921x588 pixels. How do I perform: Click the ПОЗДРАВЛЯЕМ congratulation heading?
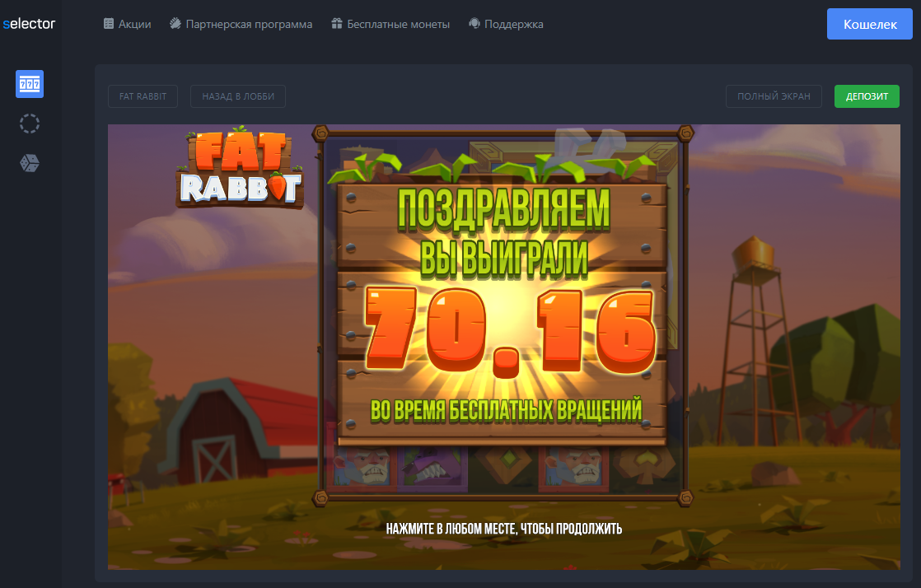click(x=504, y=210)
